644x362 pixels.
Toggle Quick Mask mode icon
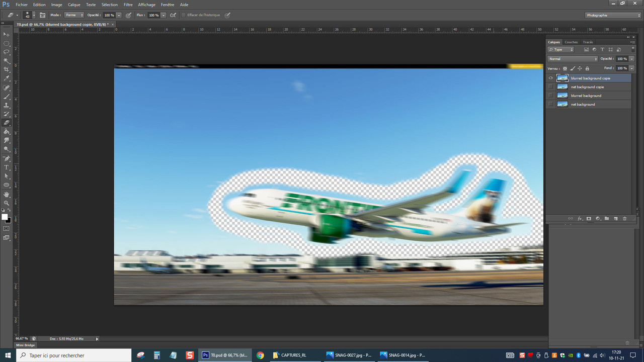(x=7, y=228)
